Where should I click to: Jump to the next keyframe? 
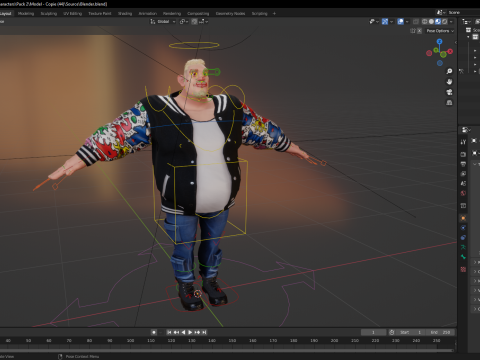(x=197, y=332)
